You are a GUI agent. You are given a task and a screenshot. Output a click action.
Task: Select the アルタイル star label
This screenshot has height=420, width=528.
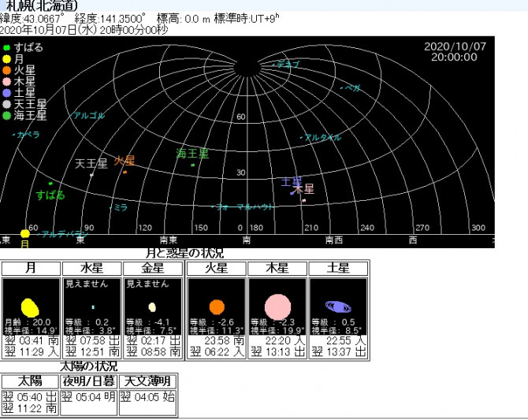pos(322,137)
